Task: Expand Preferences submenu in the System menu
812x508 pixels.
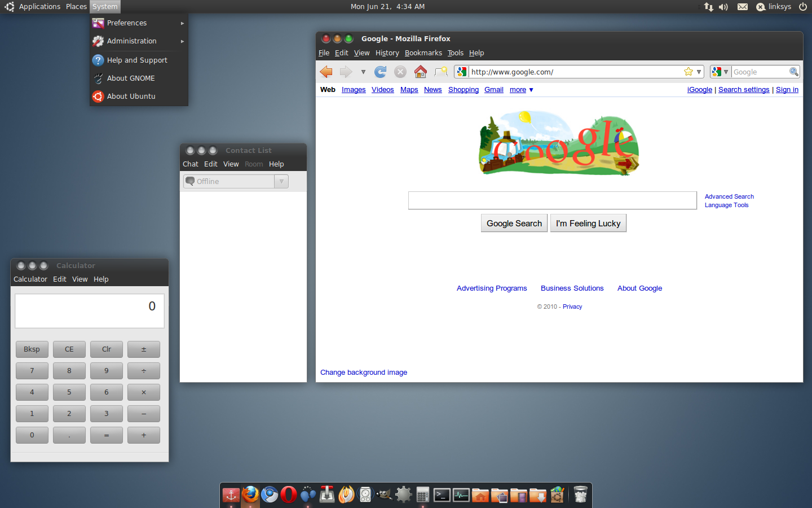Action: click(139, 23)
